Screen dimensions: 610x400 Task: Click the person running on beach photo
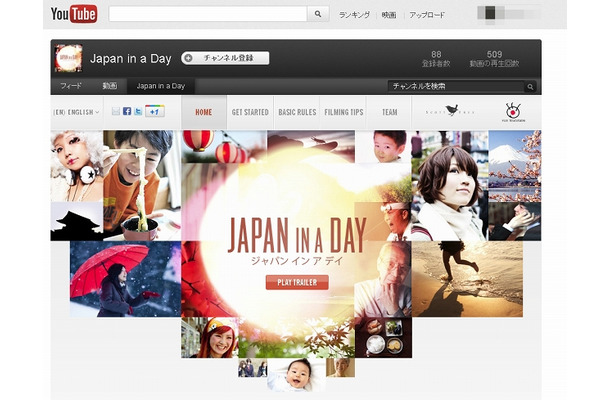click(467, 279)
